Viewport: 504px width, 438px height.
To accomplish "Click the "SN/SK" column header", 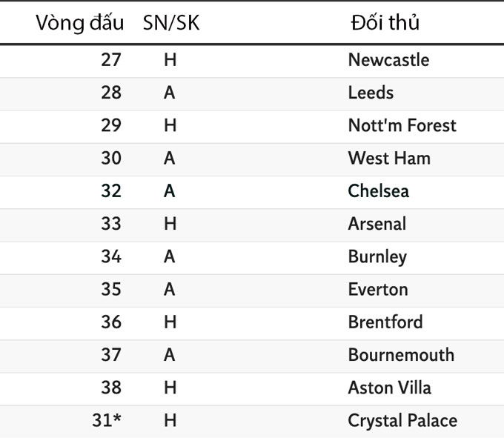I will (x=170, y=23).
